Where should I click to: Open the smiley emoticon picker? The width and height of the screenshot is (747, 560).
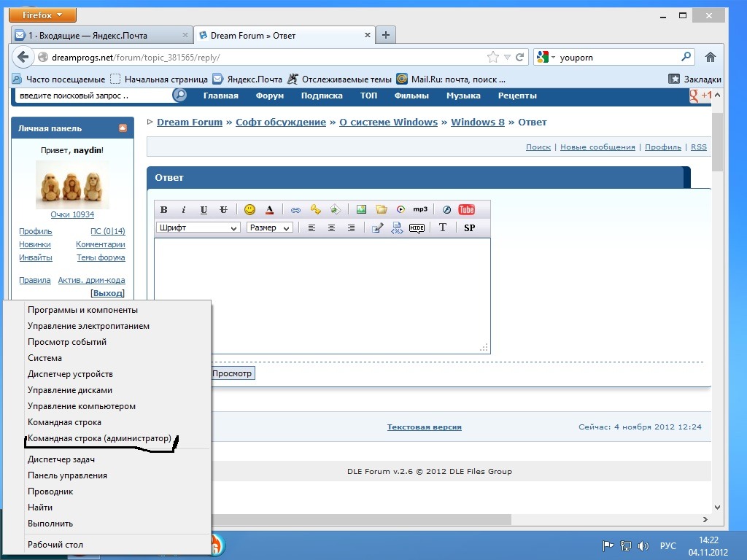coord(249,210)
